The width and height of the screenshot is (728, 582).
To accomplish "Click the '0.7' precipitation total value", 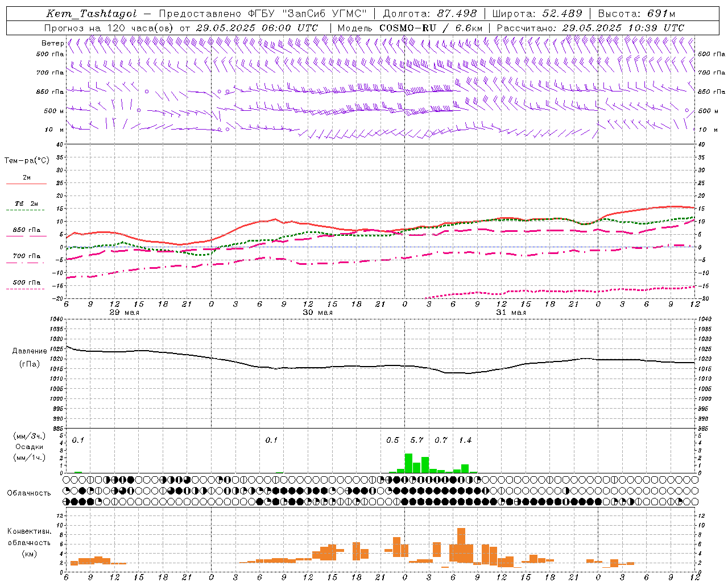I will click(441, 440).
